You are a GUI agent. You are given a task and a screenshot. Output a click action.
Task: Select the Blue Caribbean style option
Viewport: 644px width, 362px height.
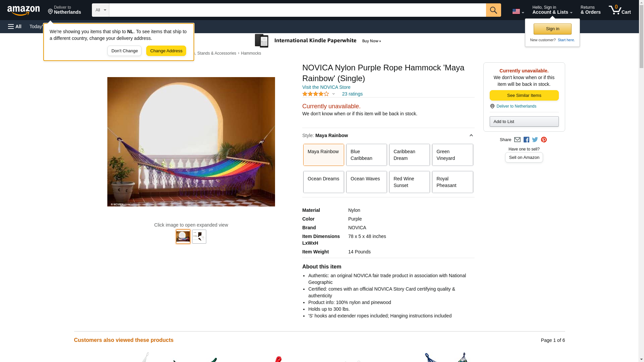click(x=366, y=155)
